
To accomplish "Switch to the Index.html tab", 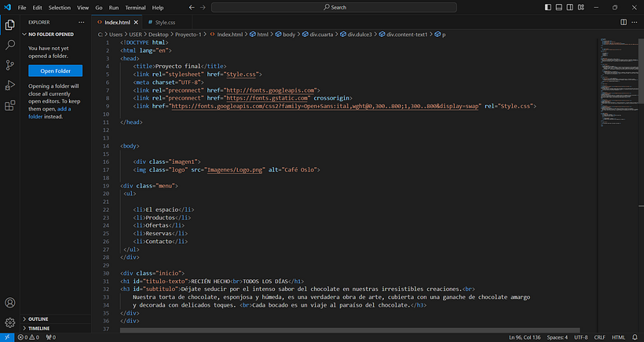I will pyautogui.click(x=117, y=23).
